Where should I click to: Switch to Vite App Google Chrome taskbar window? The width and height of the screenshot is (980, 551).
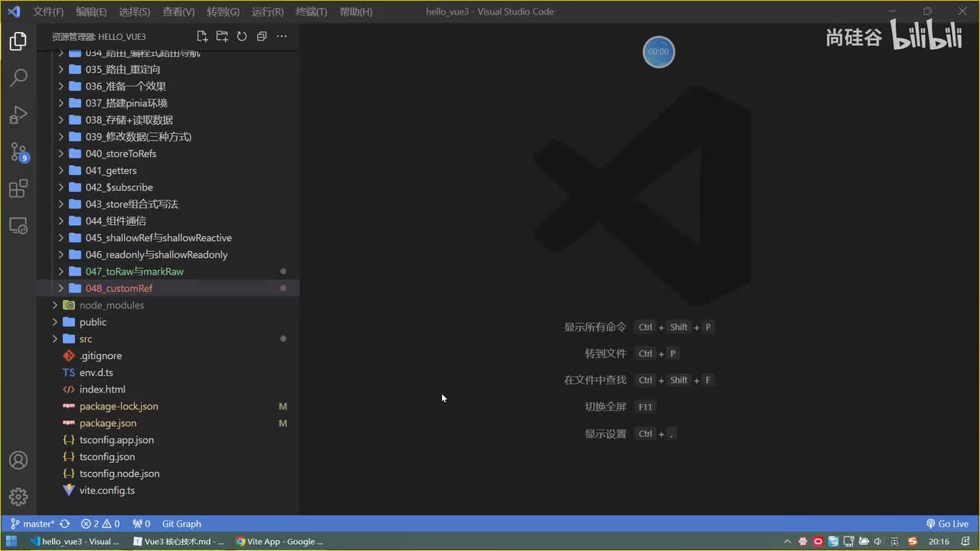(280, 541)
